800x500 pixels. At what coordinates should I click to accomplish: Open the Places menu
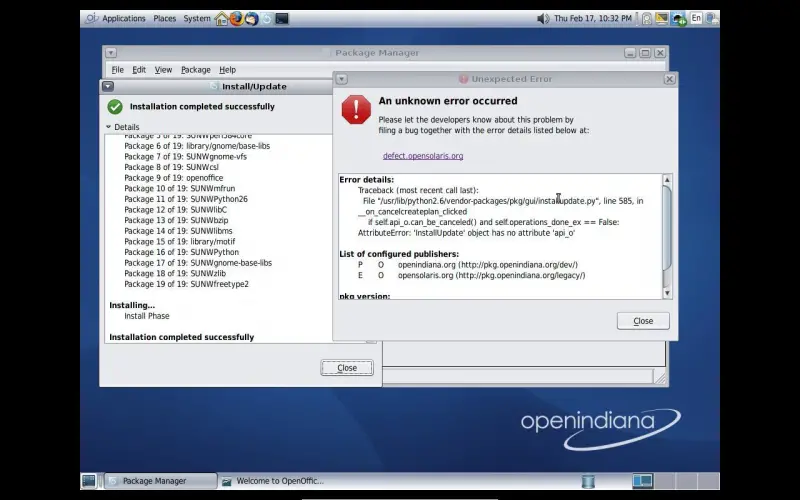point(165,18)
